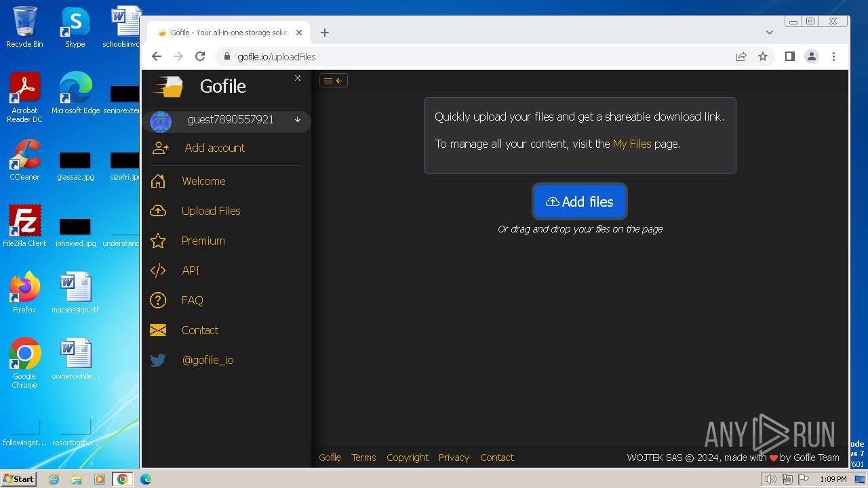Expand guest7890557921 account dropdown arrow

click(x=297, y=120)
